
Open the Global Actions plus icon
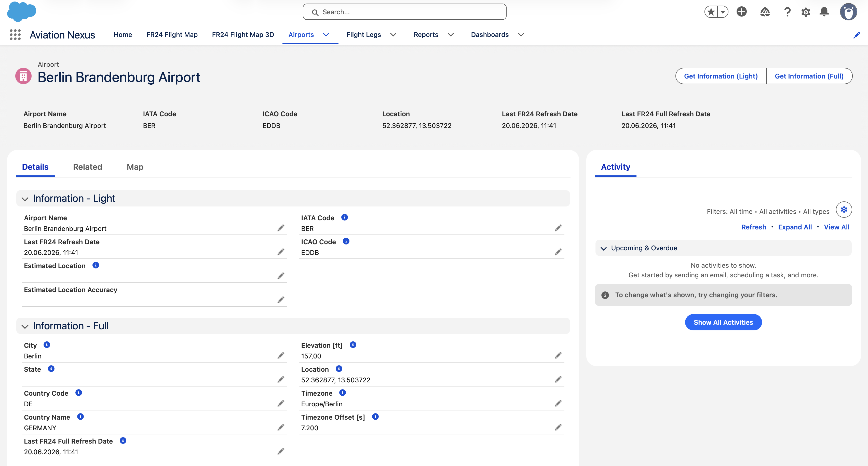(741, 12)
